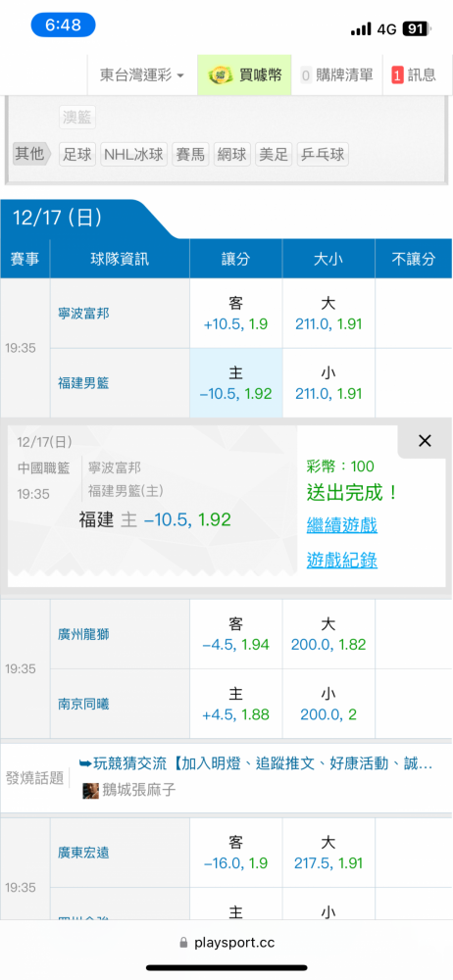Screen dimensions: 453x980
Task: Click the arrow icon before 玩競猜交流
Action: tap(85, 763)
